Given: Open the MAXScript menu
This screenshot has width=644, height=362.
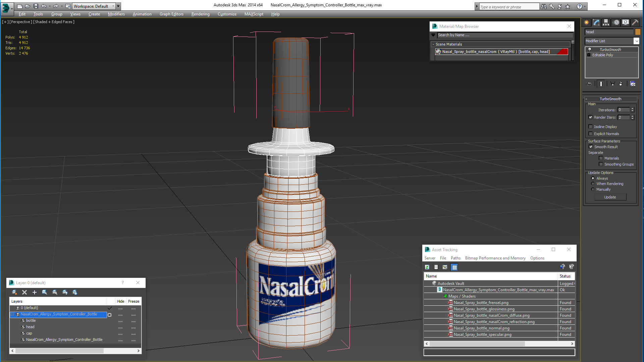Looking at the screenshot, I should [x=254, y=14].
